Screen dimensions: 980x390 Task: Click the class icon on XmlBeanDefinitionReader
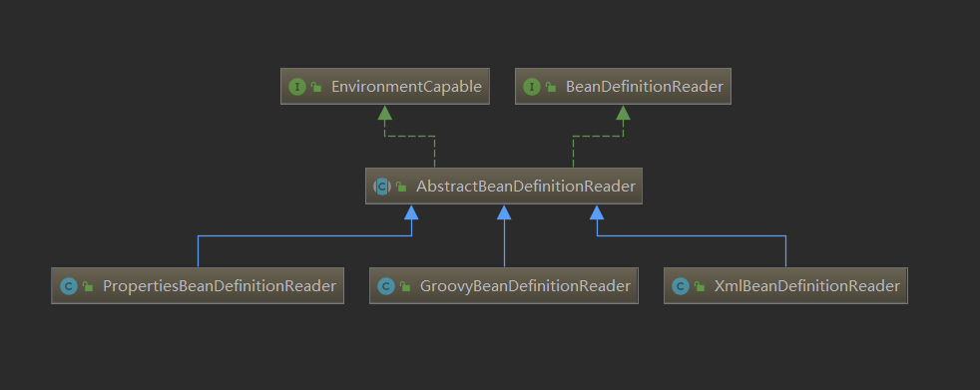pos(681,286)
